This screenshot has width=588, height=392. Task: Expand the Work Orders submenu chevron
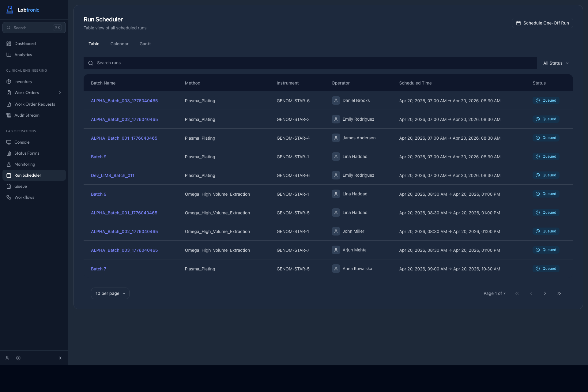tap(60, 92)
